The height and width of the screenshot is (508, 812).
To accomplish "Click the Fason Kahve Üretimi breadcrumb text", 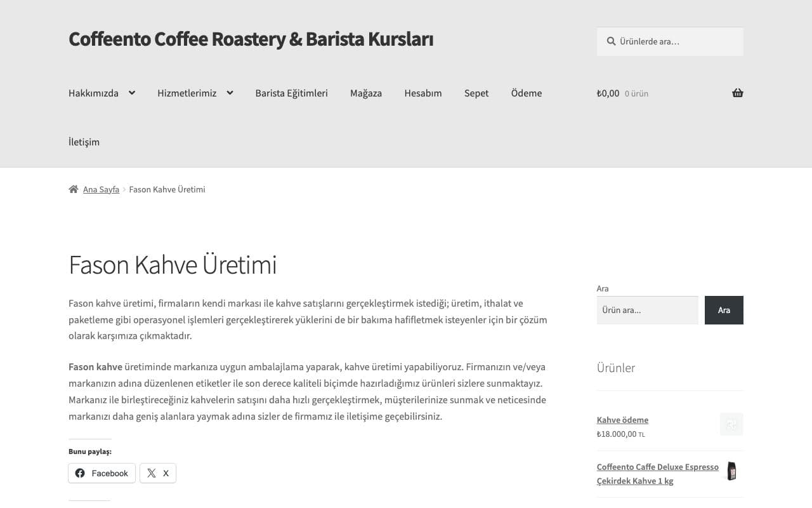I will 167,189.
